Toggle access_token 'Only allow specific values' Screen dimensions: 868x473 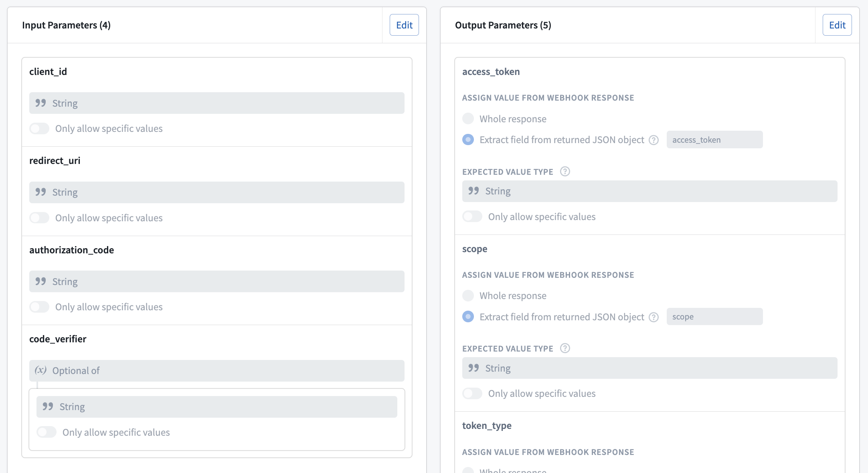tap(472, 216)
